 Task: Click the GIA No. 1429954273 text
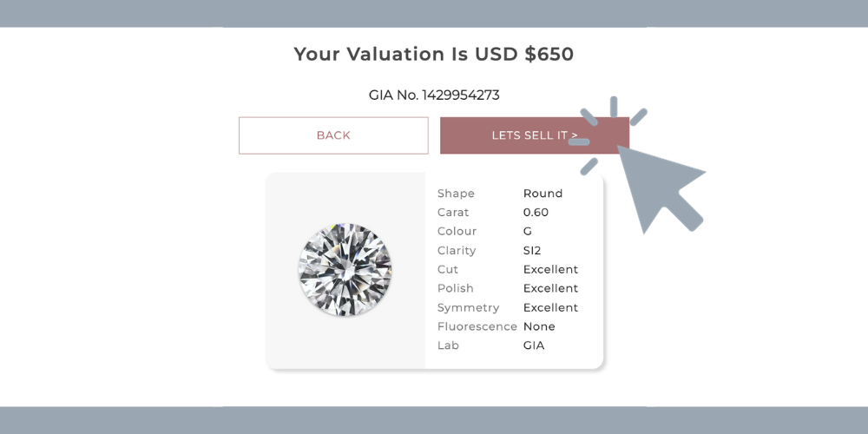point(434,95)
